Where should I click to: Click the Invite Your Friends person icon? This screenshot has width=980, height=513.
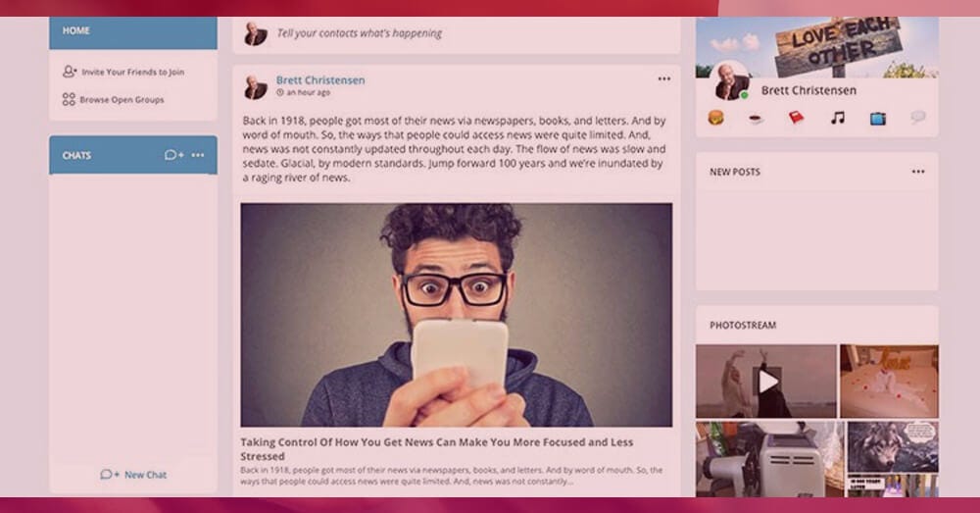[69, 72]
